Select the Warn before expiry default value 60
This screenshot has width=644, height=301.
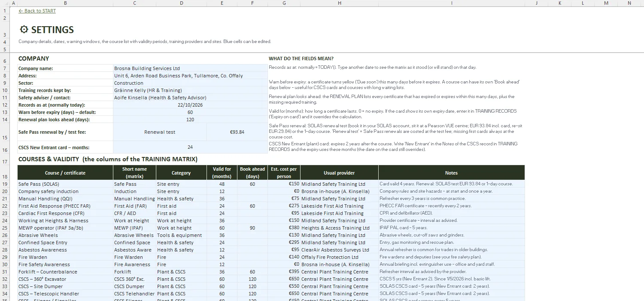[x=190, y=112]
